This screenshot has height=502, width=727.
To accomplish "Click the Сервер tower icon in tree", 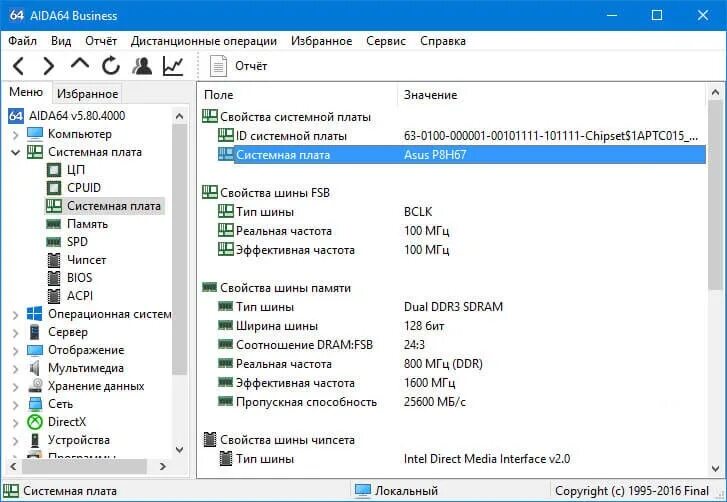I will [35, 332].
